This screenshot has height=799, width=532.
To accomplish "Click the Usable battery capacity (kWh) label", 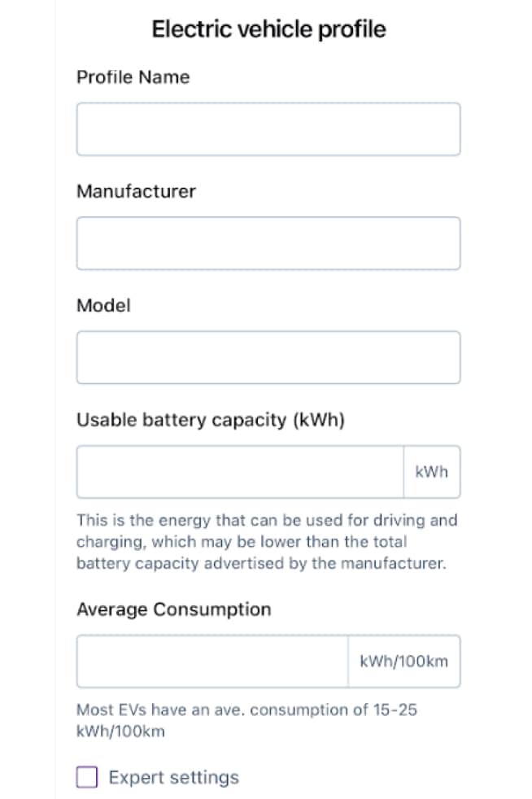I will (x=211, y=420).
